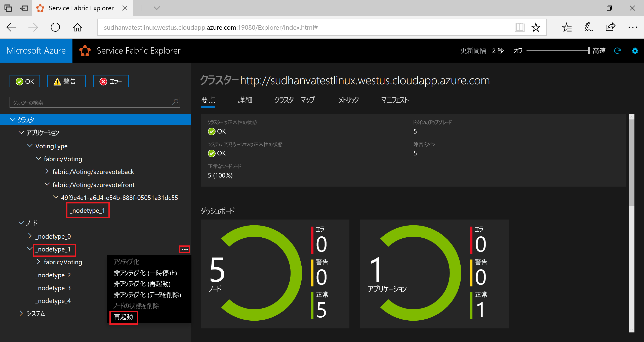Refresh cluster data with circular arrow
Viewport: 644px width, 342px height.
(x=618, y=51)
